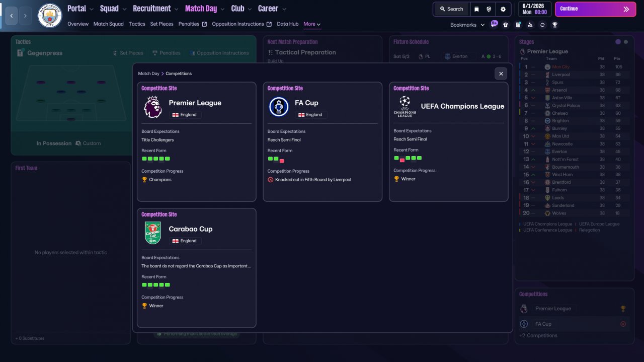This screenshot has width=644, height=362.
Task: Click the tactics board icon in bookmarks bar
Action: [x=518, y=25]
